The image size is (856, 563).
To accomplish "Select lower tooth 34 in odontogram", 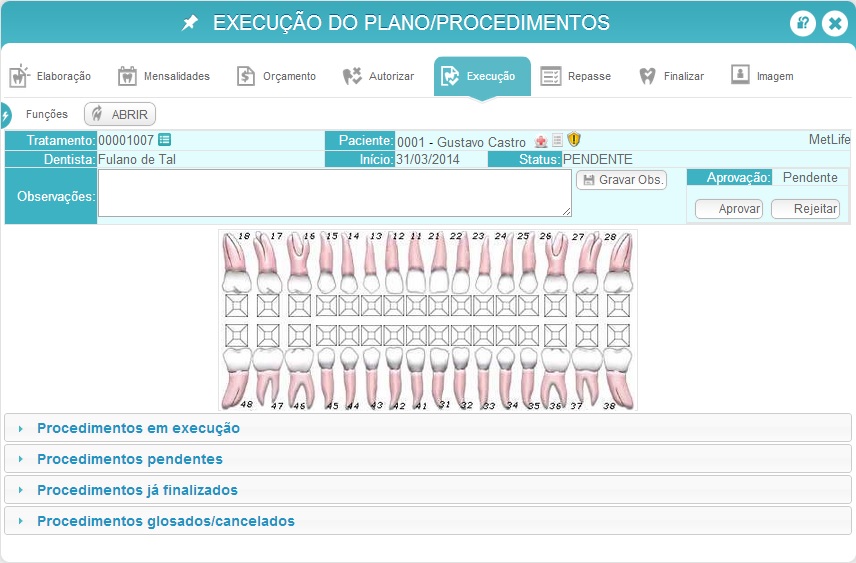I will (x=506, y=379).
